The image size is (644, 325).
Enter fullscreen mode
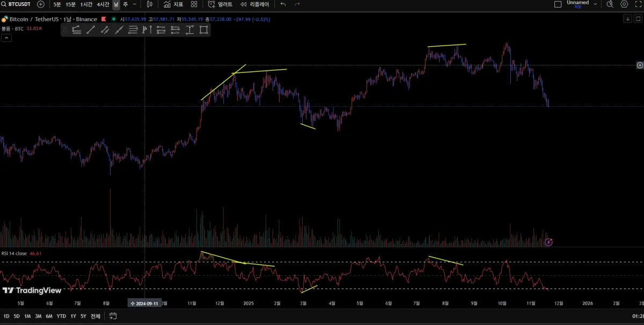tap(639, 4)
